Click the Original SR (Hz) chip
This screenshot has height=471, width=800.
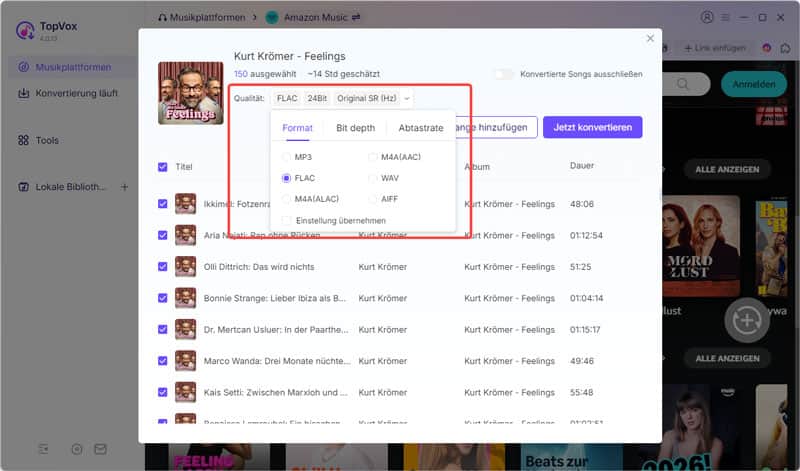(367, 98)
